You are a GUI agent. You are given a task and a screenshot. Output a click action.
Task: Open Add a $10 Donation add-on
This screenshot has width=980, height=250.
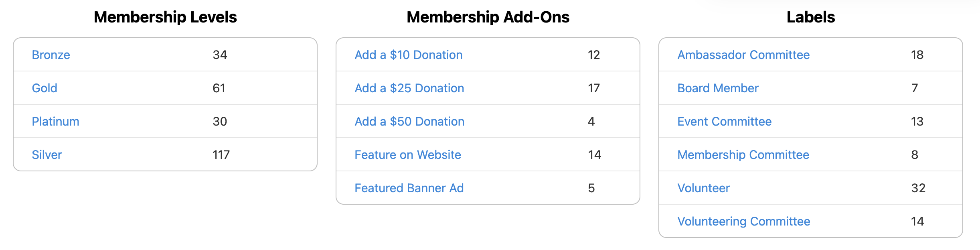click(x=408, y=55)
